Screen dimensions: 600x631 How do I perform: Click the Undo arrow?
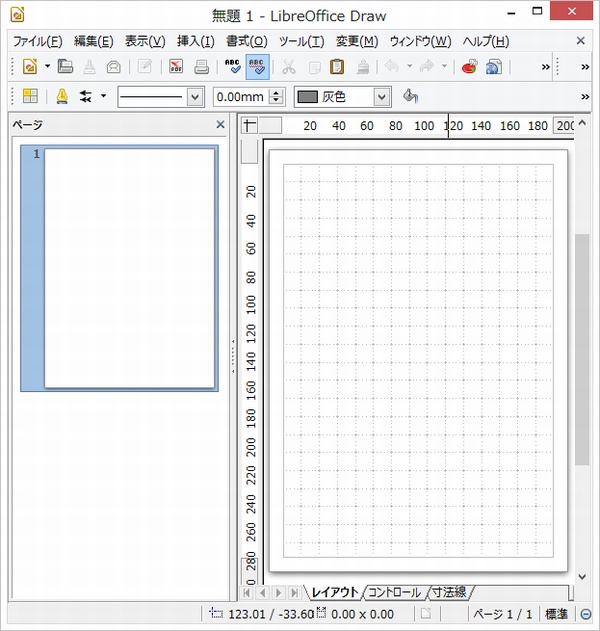pos(392,66)
